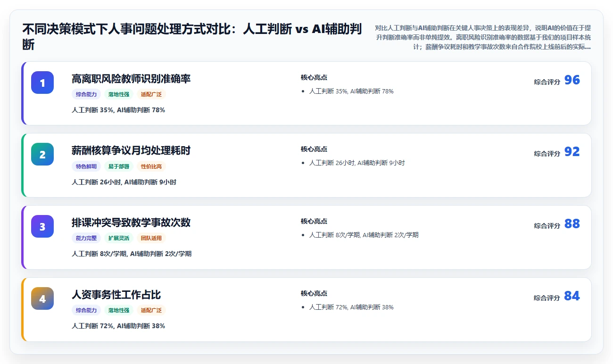Image resolution: width=613 pixels, height=364 pixels.
Task: Select the 综合能力 tag in the 人资事务性工作占比 card
Action: click(86, 310)
